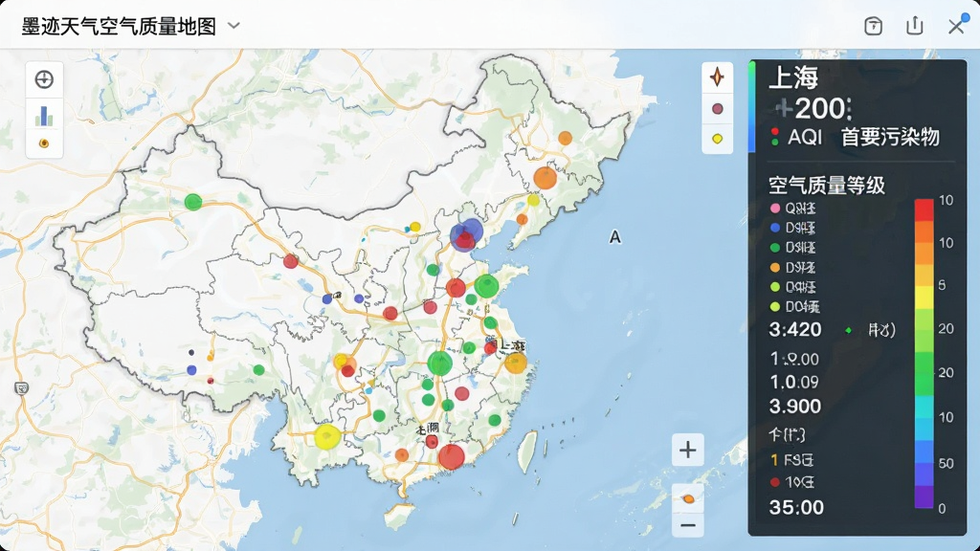Click the red dot row above 35:00

click(792, 482)
